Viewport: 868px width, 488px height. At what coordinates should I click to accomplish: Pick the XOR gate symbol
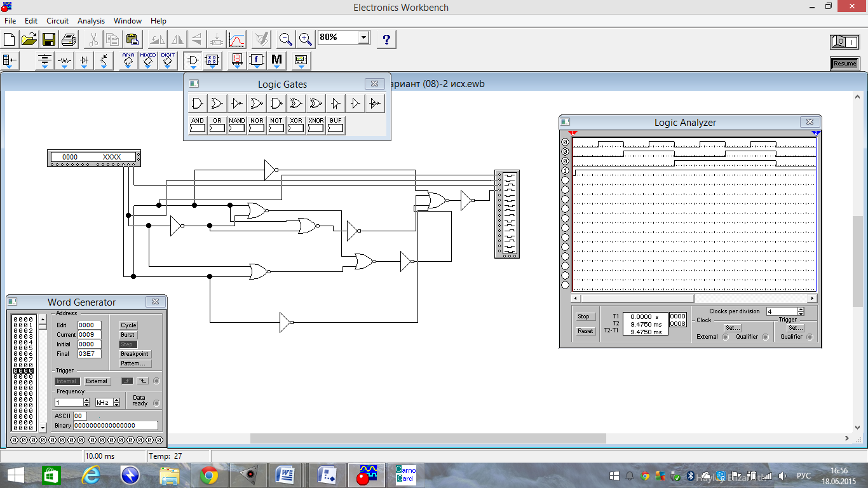296,104
